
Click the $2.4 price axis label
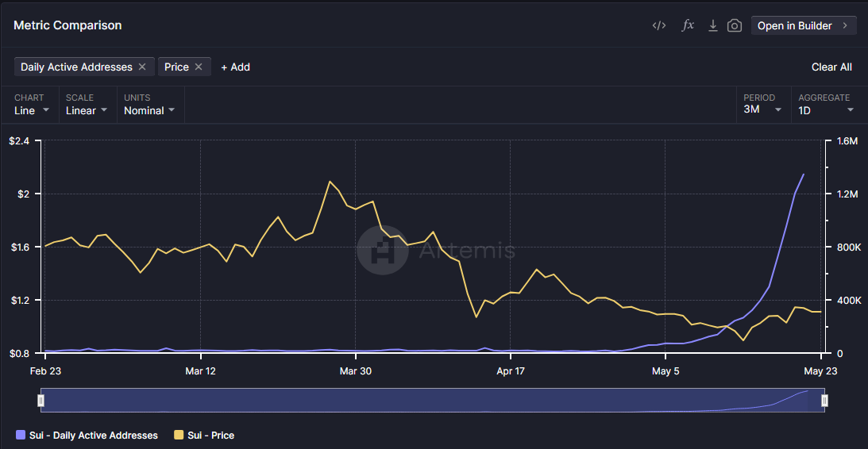tap(18, 141)
